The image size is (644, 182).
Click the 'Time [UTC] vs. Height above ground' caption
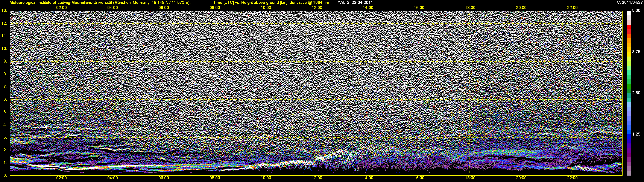click(271, 3)
